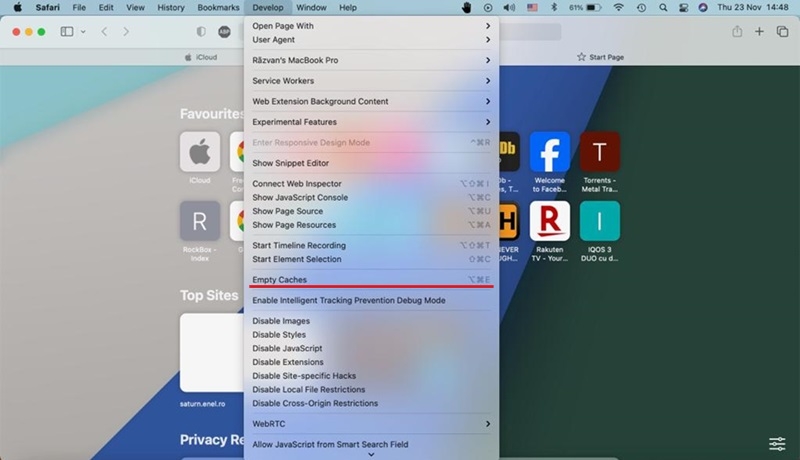Open the RockBox Index favourite
800x460 pixels.
(200, 221)
